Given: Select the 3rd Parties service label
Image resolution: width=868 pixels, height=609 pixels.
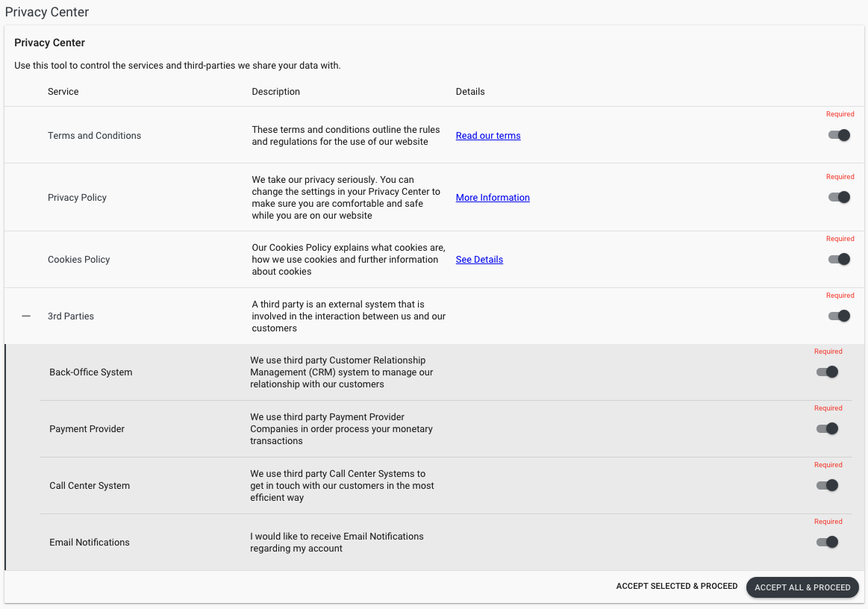Looking at the screenshot, I should point(71,316).
